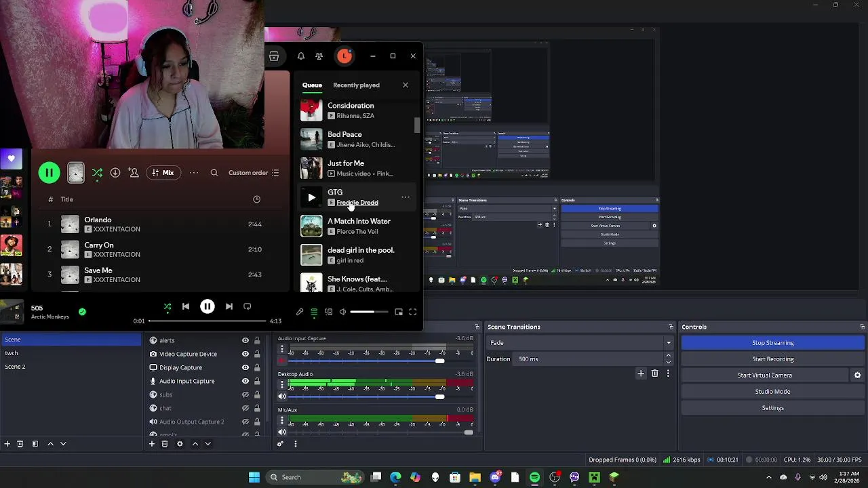Viewport: 868px width, 488px height.
Task: Select A Match Into Water queue item
Action: (357, 226)
